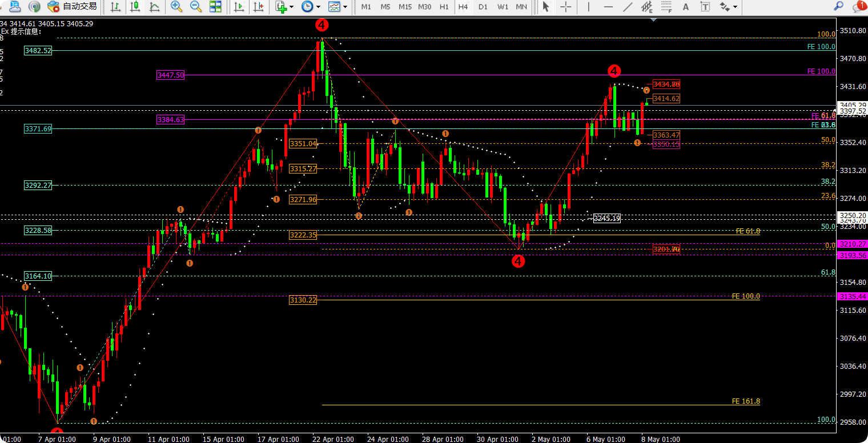Image resolution: width=868 pixels, height=443 pixels.
Task: Open the indicators list dropdown
Action: pos(284,7)
